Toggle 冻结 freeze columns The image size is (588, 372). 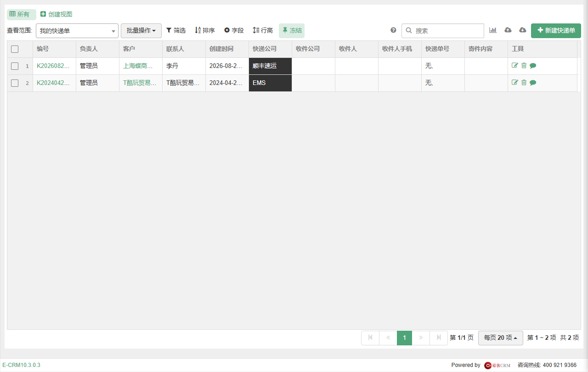click(x=292, y=30)
